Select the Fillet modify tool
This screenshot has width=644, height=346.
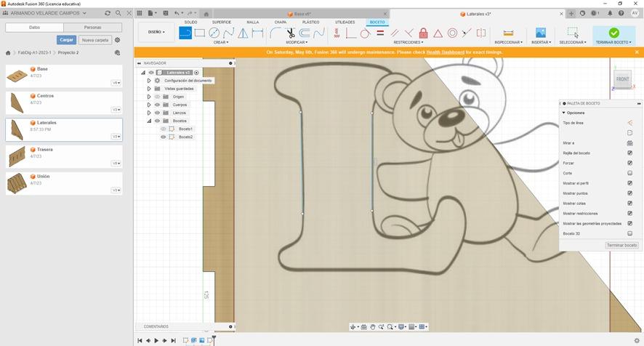pyautogui.click(x=275, y=33)
